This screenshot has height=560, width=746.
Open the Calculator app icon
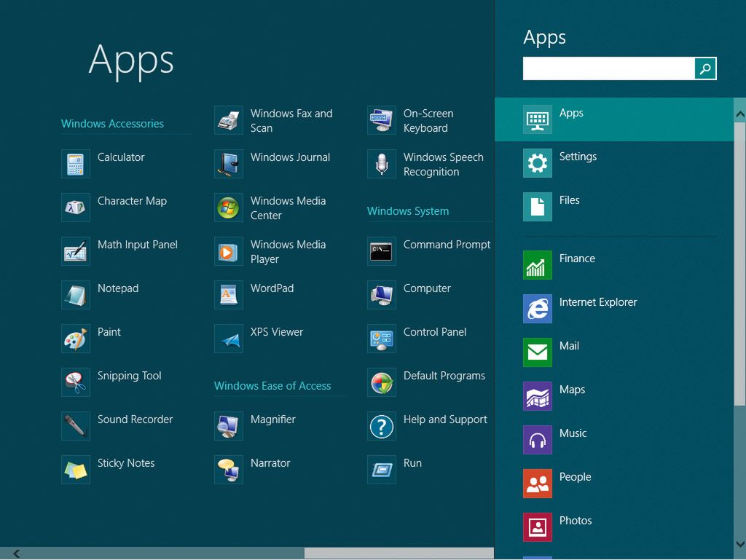point(76,164)
